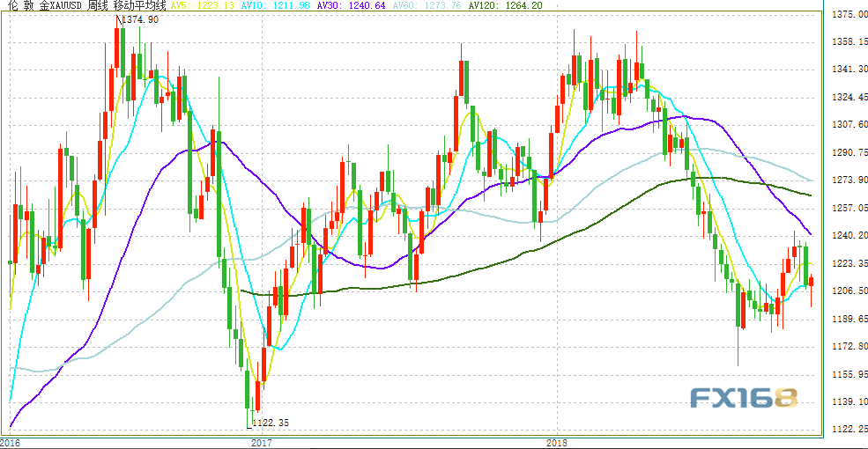Image resolution: width=868 pixels, height=449 pixels.
Task: Click 1206.50 on the price axis
Action: (846, 291)
